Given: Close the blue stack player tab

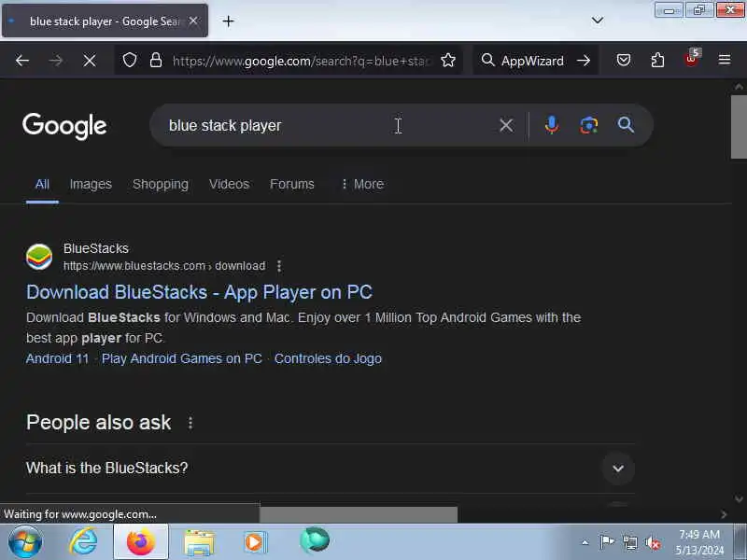Looking at the screenshot, I should point(193,21).
